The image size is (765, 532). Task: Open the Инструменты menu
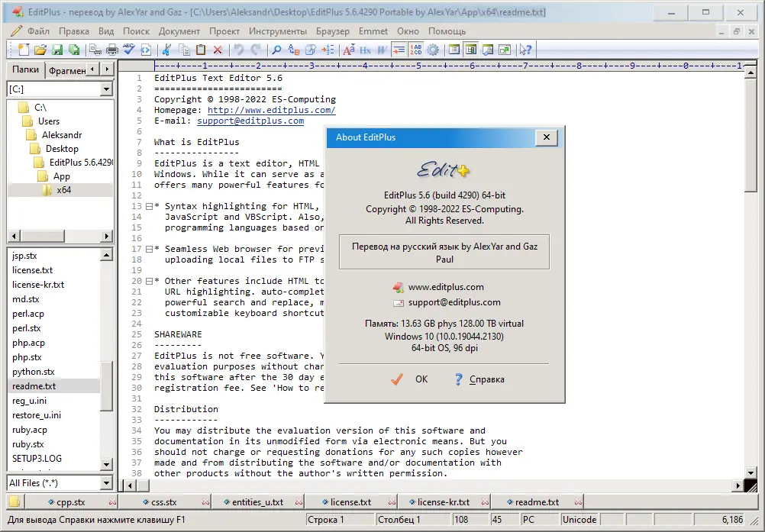(278, 31)
